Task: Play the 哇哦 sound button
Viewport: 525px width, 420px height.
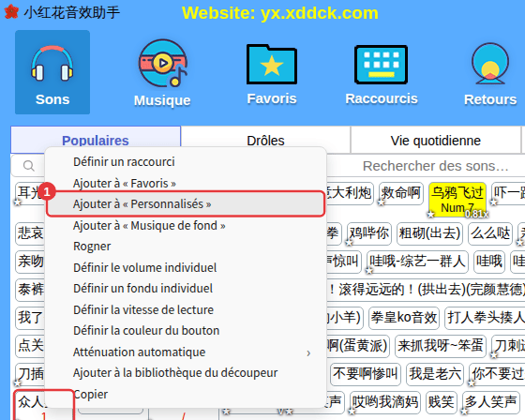Action: (489, 262)
